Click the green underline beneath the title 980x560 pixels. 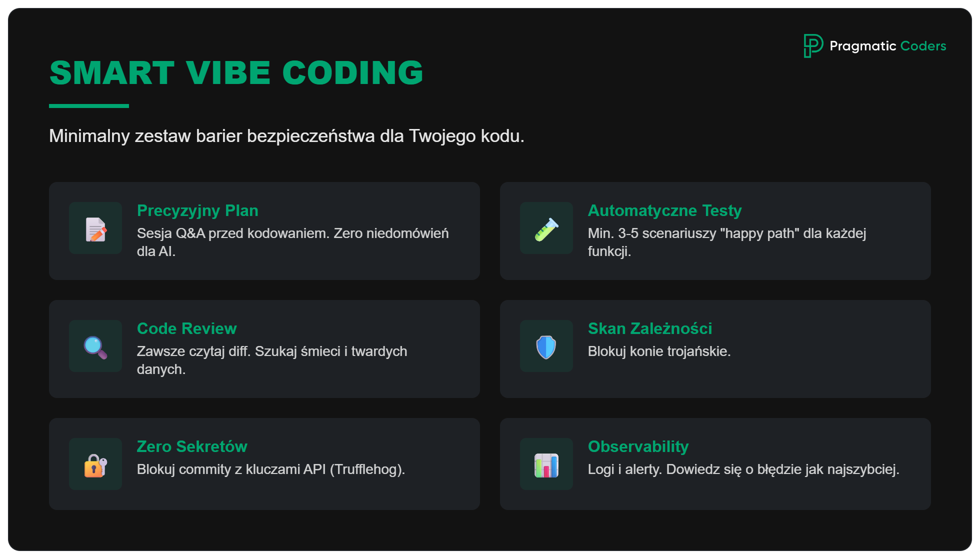pyautogui.click(x=89, y=105)
